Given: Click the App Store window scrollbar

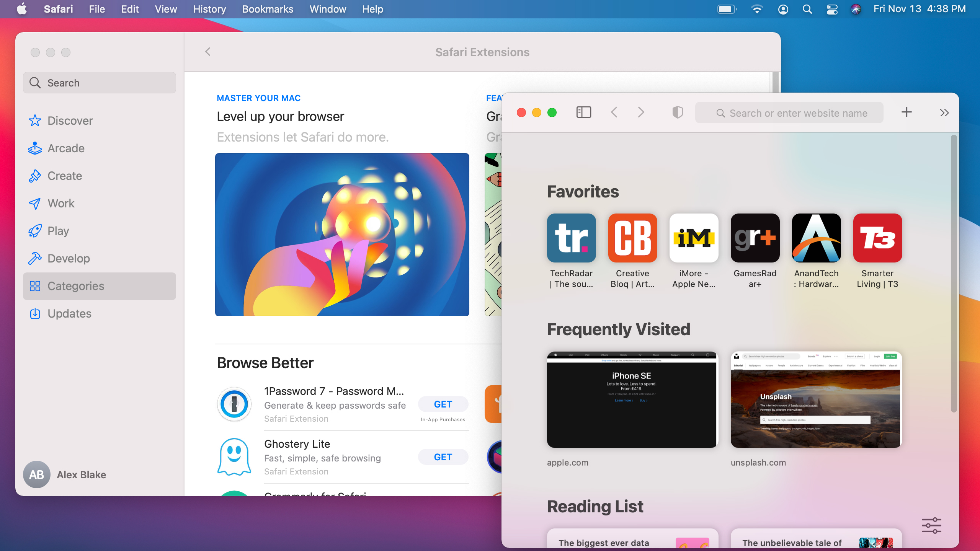Looking at the screenshot, I should 776,82.
